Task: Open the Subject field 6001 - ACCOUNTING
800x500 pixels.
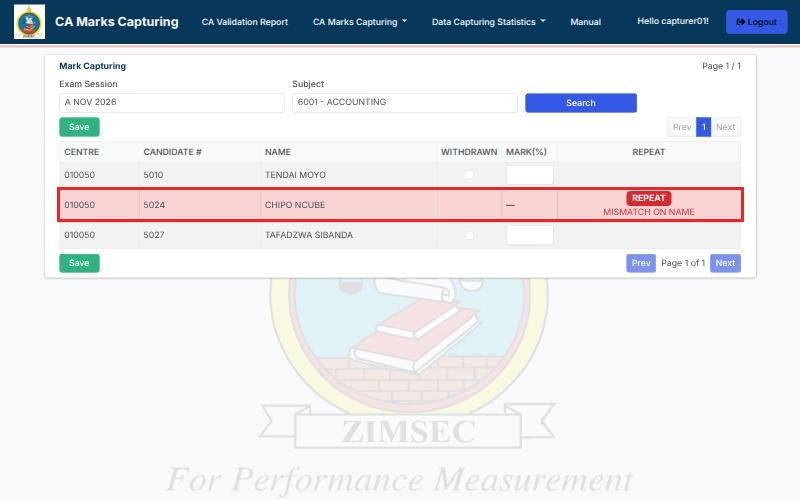Action: [405, 103]
